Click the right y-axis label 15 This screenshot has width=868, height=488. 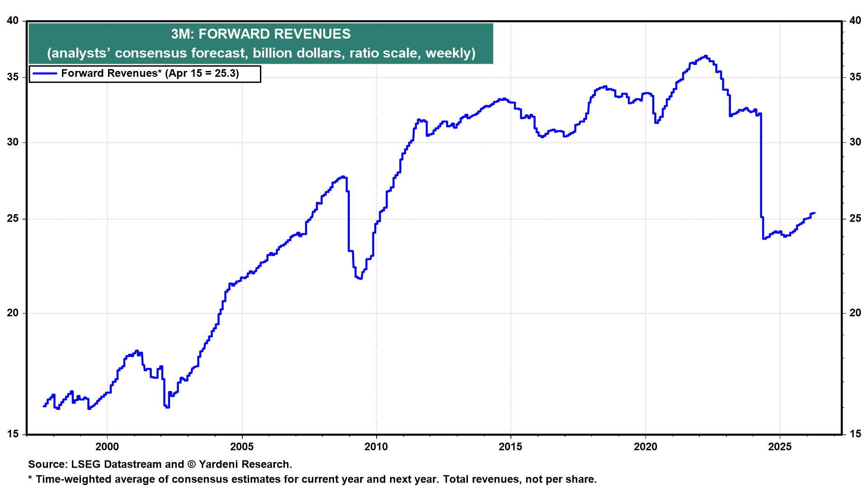855,434
